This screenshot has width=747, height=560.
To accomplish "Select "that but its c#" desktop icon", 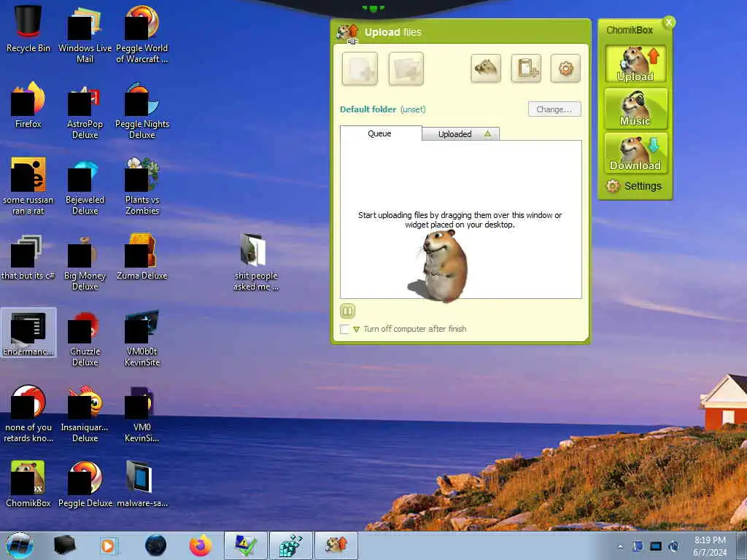I will pos(28,257).
